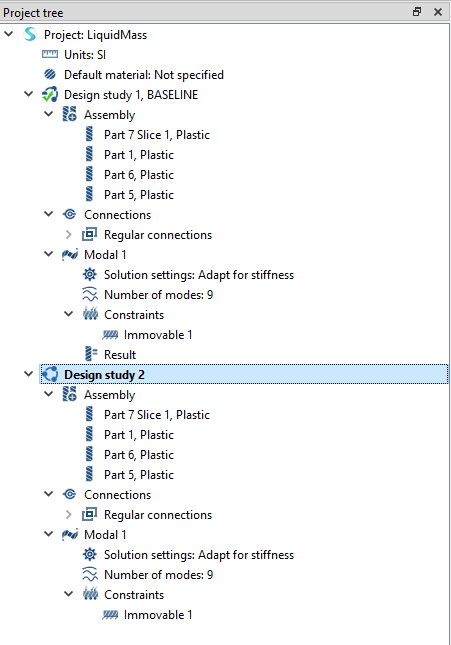Image resolution: width=451 pixels, height=645 pixels.
Task: Click the Default material hatched icon
Action: [50, 74]
